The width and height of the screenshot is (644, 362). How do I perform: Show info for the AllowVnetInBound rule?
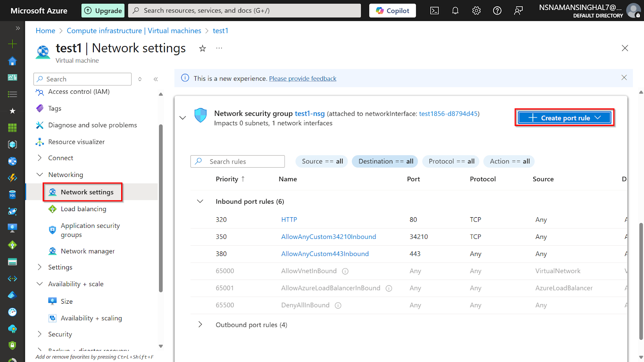click(x=345, y=271)
